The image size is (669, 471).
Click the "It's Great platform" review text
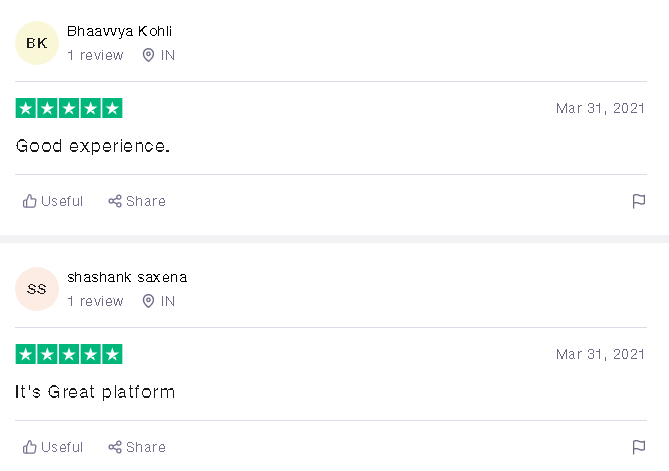point(95,392)
